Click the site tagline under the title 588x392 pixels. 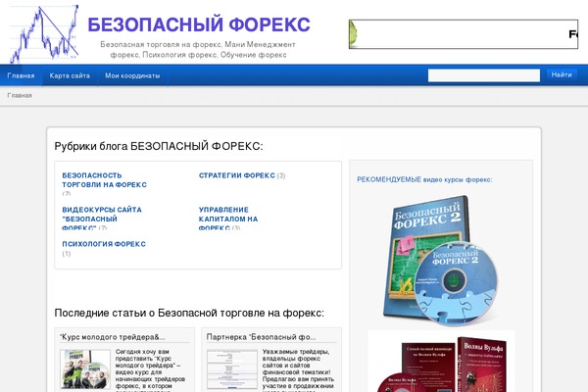coord(198,50)
